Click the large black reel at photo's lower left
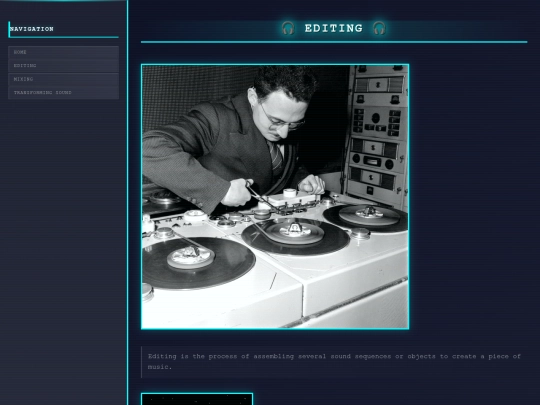The height and width of the screenshot is (405, 540). click(198, 262)
